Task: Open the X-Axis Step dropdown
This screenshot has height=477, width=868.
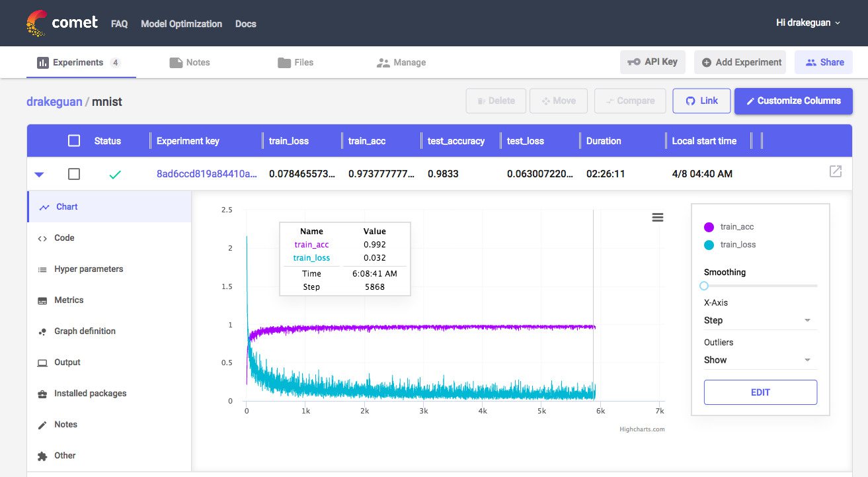Action: 760,320
